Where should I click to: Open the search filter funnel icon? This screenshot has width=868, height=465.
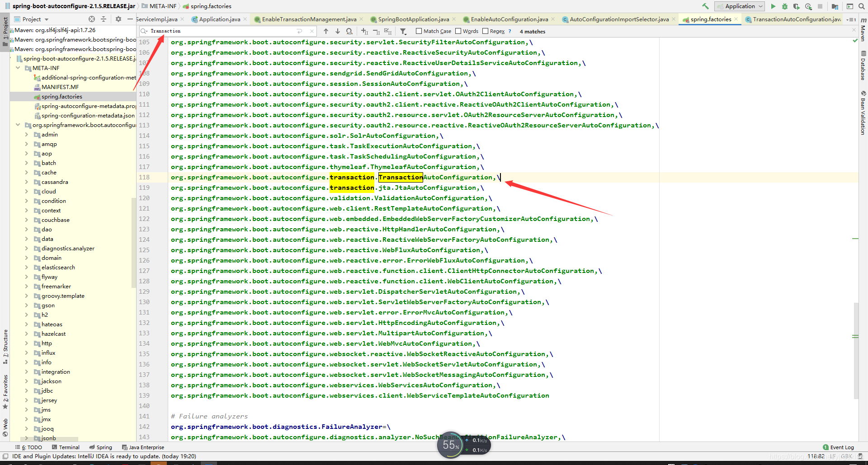(403, 31)
